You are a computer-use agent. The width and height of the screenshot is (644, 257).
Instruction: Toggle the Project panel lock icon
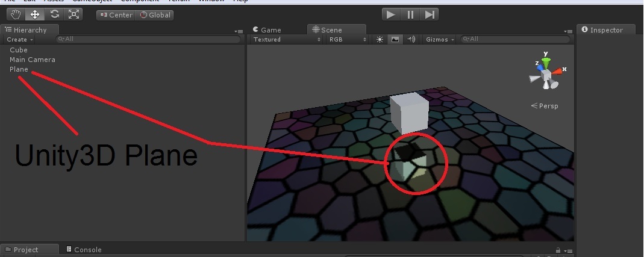point(558,250)
